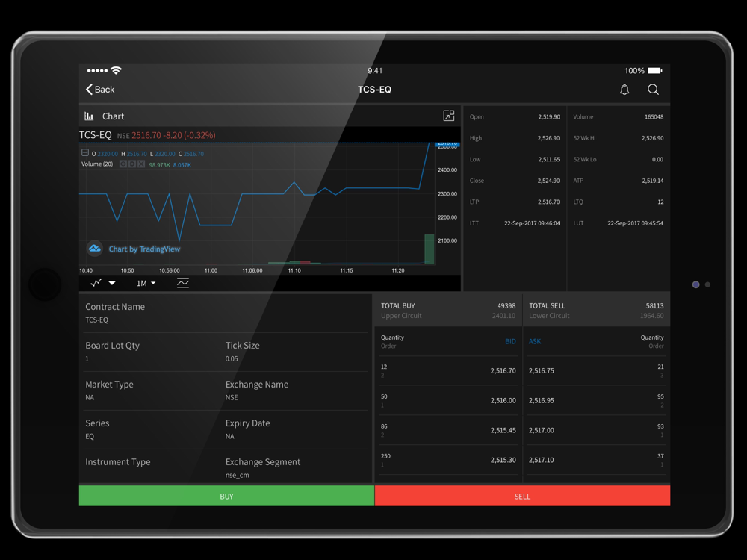Select the first page indicator dot
Viewport: 747px width, 560px height.
pyautogui.click(x=695, y=284)
